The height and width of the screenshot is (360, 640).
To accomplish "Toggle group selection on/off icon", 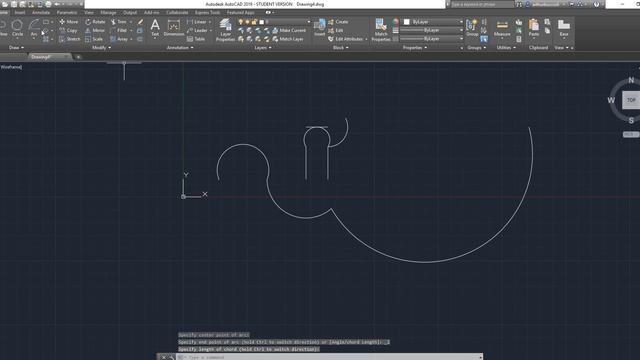I will tap(484, 39).
